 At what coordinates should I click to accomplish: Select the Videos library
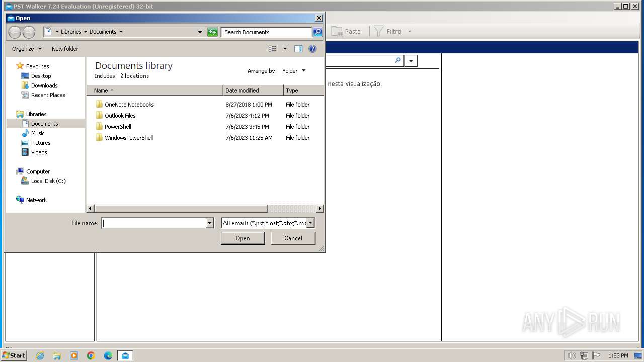tap(39, 152)
